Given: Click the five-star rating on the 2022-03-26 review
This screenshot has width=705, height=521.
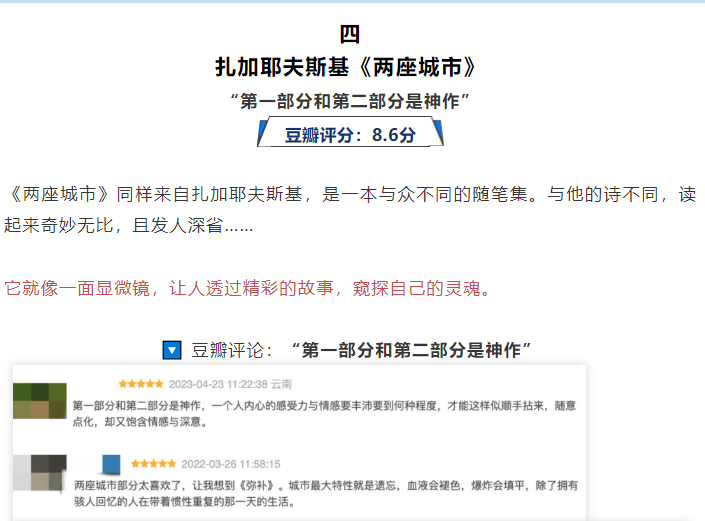Looking at the screenshot, I should pyautogui.click(x=153, y=463).
